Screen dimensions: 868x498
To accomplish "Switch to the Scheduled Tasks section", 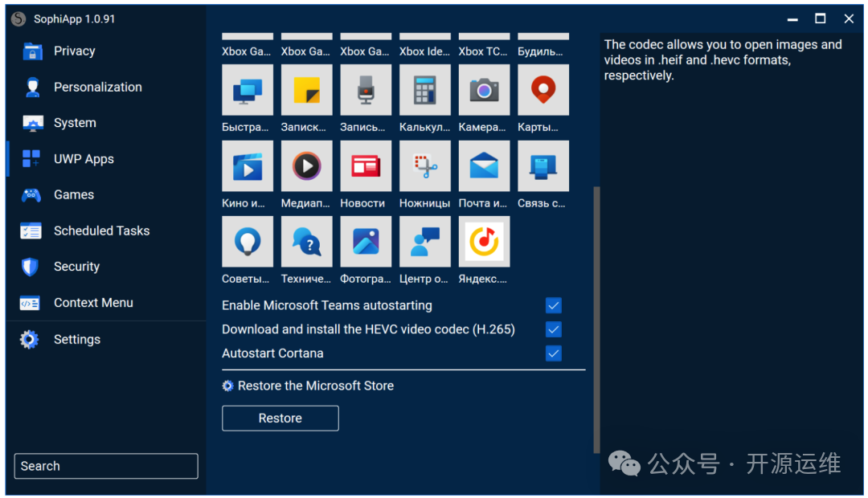I will point(101,231).
